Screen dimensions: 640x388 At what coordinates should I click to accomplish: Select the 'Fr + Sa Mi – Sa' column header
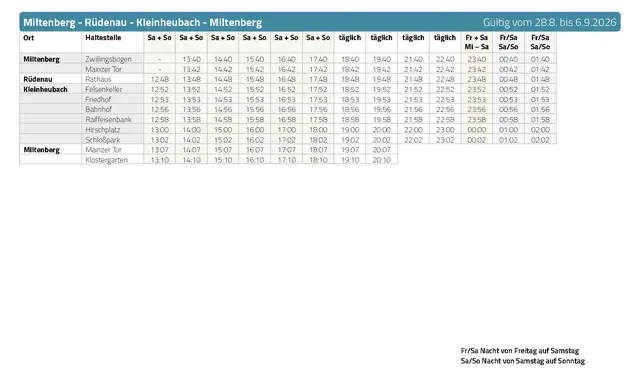click(x=476, y=42)
